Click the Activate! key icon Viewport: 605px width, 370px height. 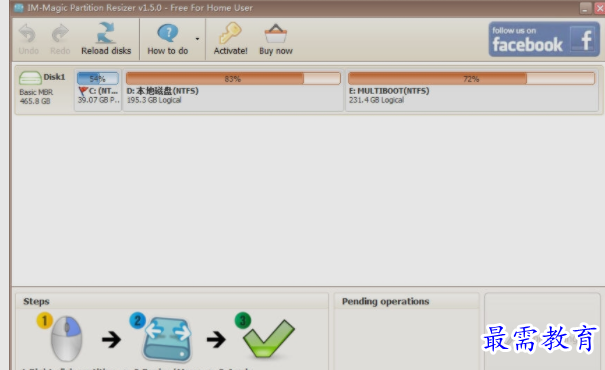point(230,33)
